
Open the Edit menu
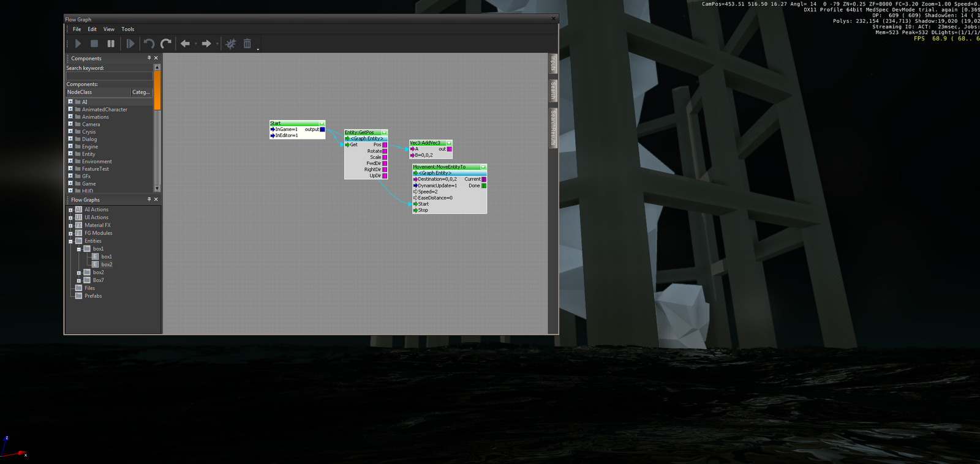(92, 29)
